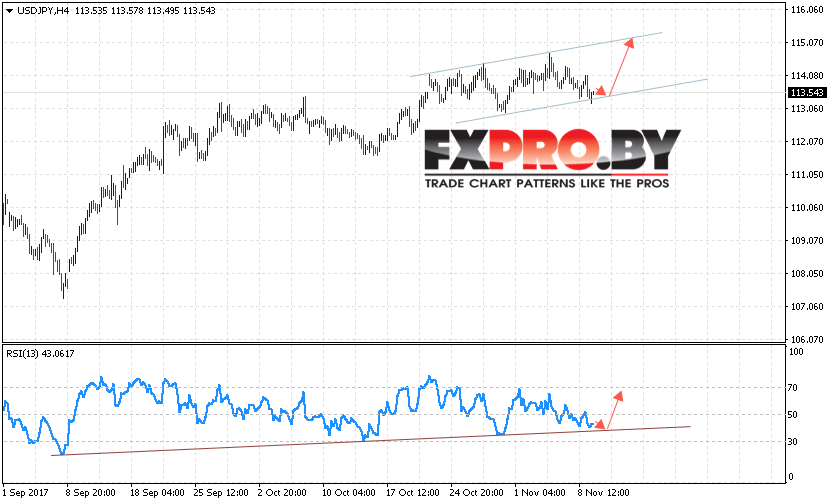
Task: Select the 2 Oct 20:00 time label
Action: [282, 492]
